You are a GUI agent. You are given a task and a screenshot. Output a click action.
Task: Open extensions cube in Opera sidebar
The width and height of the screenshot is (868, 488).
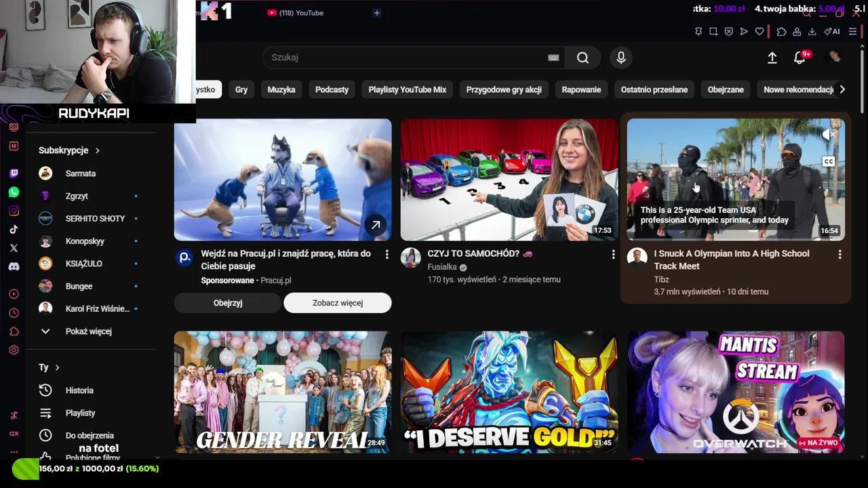[x=14, y=331]
